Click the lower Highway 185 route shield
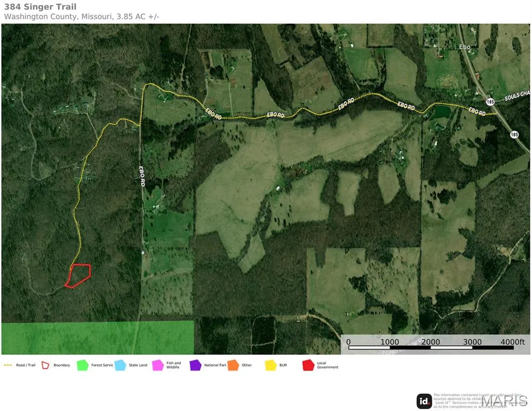The width and height of the screenshot is (532, 411). [514, 134]
